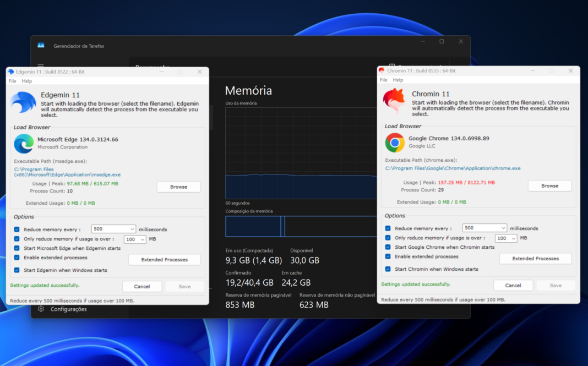Image resolution: width=588 pixels, height=366 pixels.
Task: Click the Google Chrome browser icon
Action: point(395,143)
